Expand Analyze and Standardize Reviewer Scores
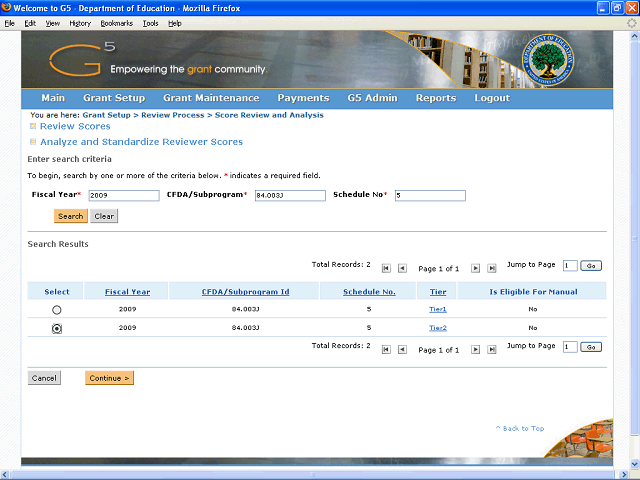Viewport: 640px width, 480px height. pos(33,142)
